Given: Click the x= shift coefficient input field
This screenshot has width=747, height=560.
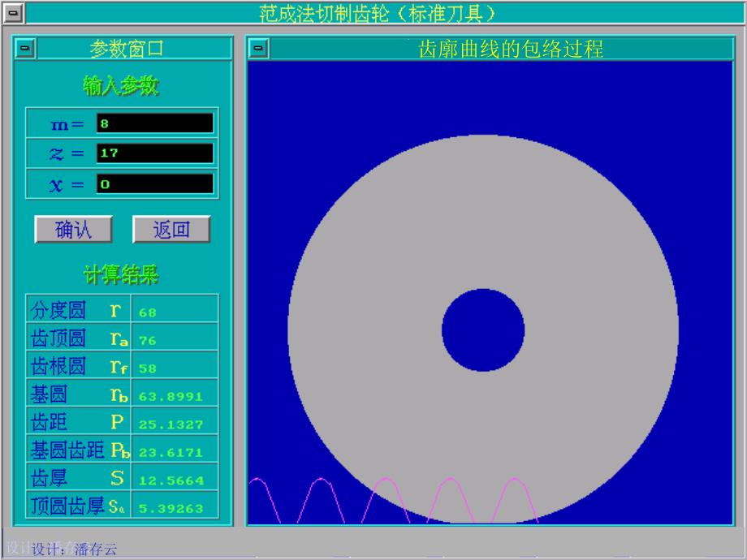Looking at the screenshot, I should click(155, 183).
